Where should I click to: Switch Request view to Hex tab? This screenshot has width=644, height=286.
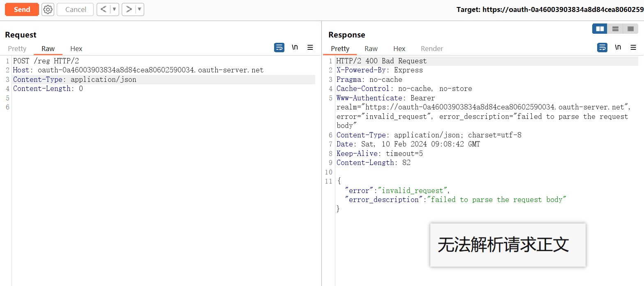(76, 49)
